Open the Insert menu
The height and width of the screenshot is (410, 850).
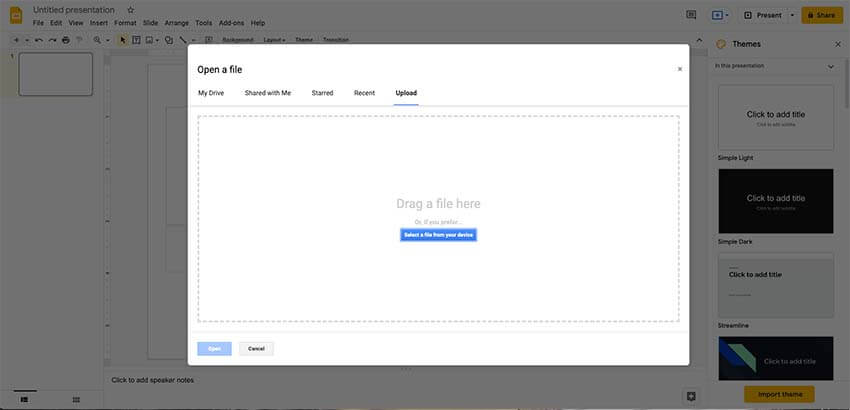(99, 22)
